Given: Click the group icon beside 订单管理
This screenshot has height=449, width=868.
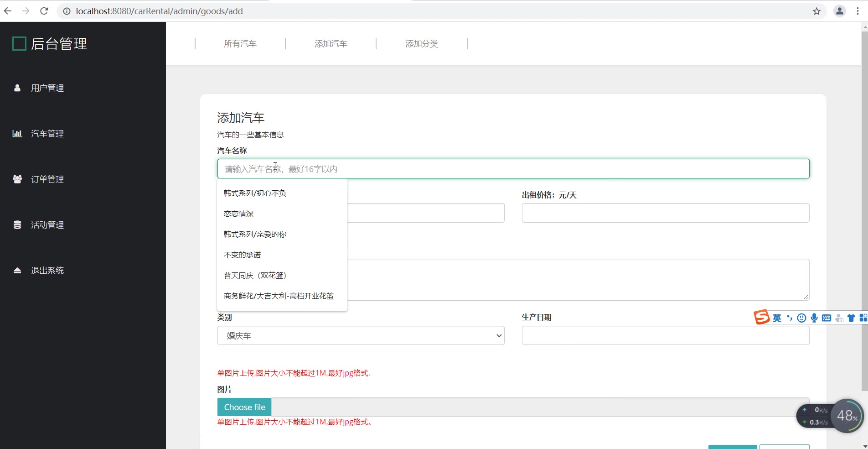Looking at the screenshot, I should 17,179.
